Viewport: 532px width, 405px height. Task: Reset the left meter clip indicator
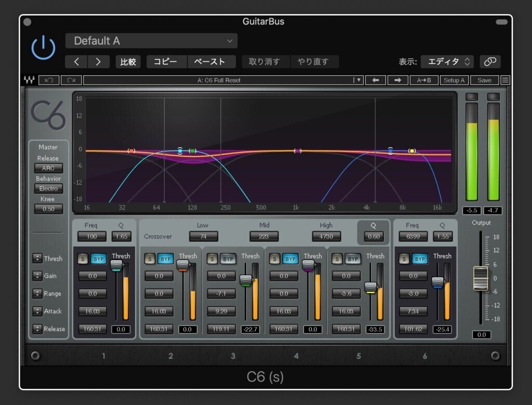click(x=472, y=97)
